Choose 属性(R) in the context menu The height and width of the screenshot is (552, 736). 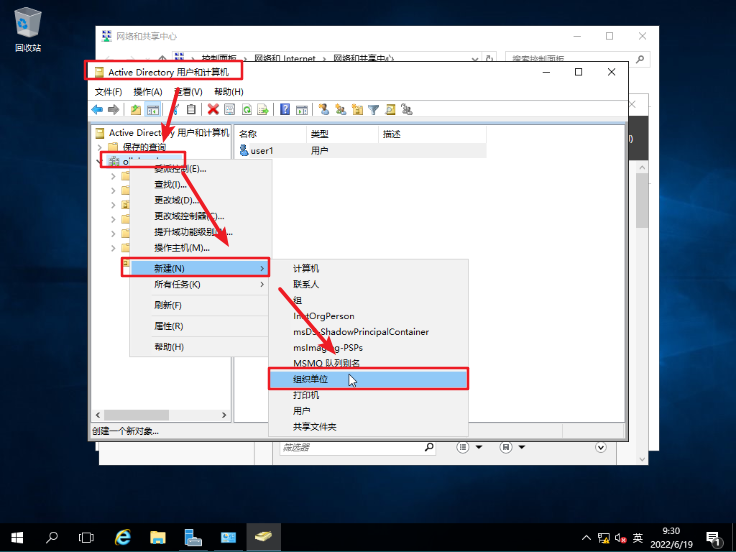[x=201, y=326]
